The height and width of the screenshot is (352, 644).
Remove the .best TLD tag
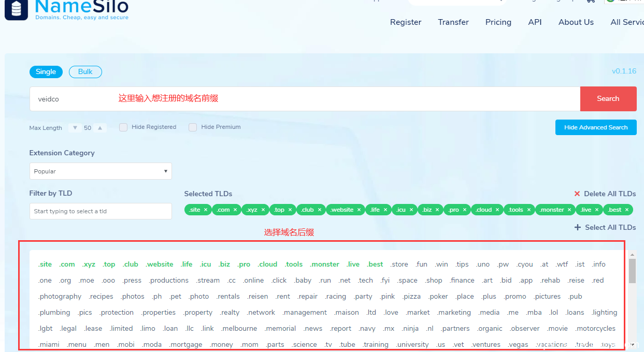[x=627, y=210]
